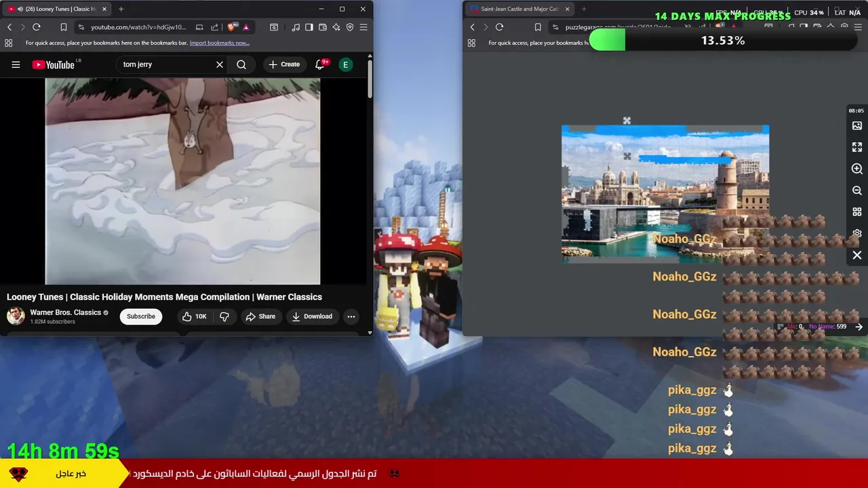
Task: Open site settings icon in YouTube address bar
Action: pos(81,27)
